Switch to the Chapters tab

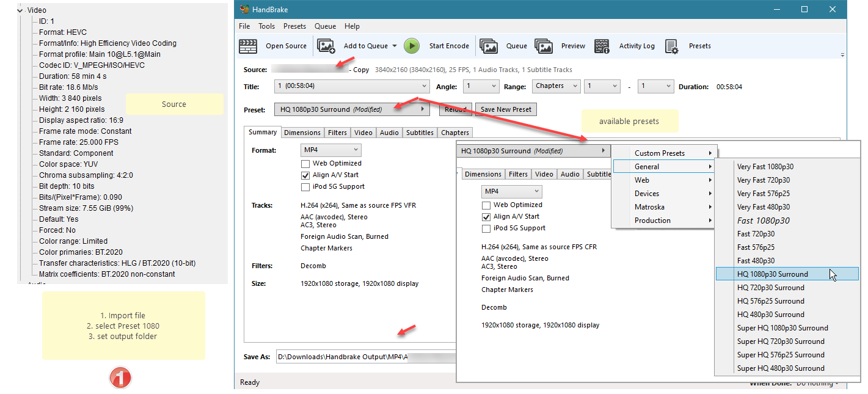point(455,133)
